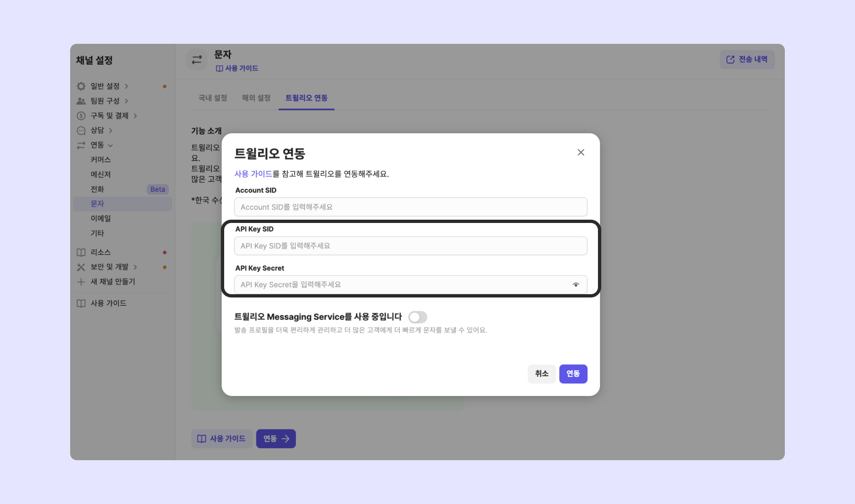
Task: Click the 기능 소개 heading
Action: [x=206, y=131]
